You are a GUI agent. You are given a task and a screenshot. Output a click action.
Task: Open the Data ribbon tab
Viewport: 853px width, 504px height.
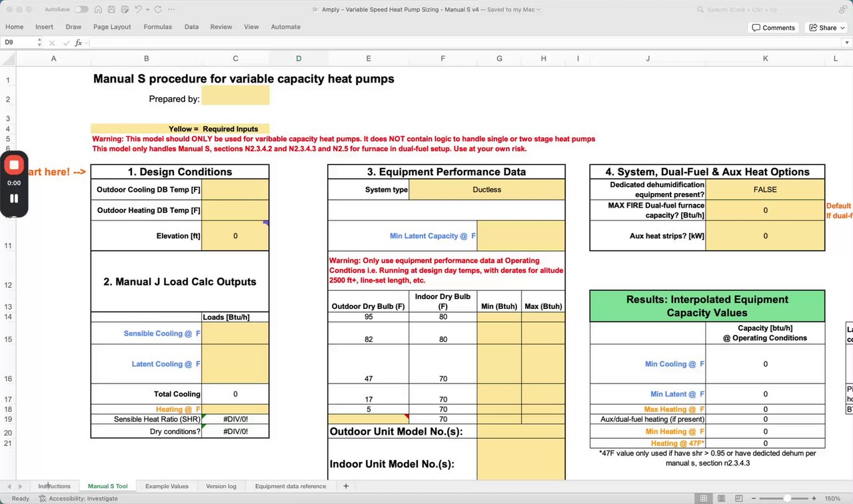pos(191,27)
